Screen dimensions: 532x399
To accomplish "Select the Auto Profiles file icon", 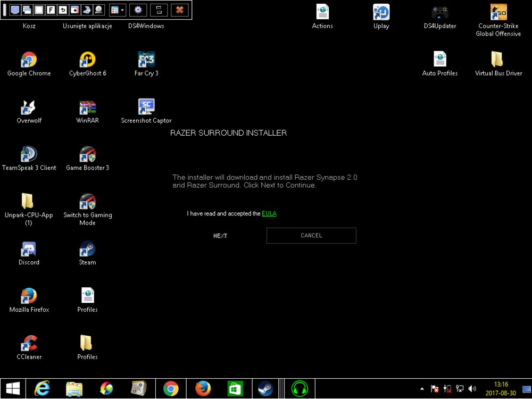I will click(440, 64).
